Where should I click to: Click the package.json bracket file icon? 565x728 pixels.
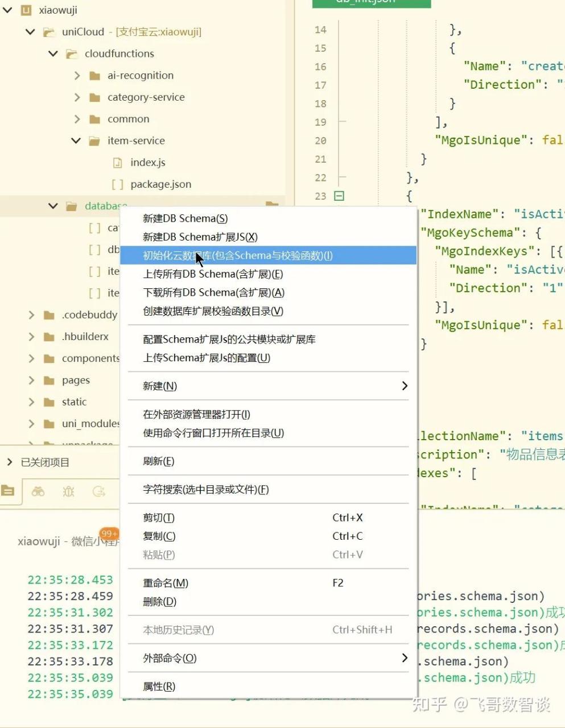[x=117, y=184]
